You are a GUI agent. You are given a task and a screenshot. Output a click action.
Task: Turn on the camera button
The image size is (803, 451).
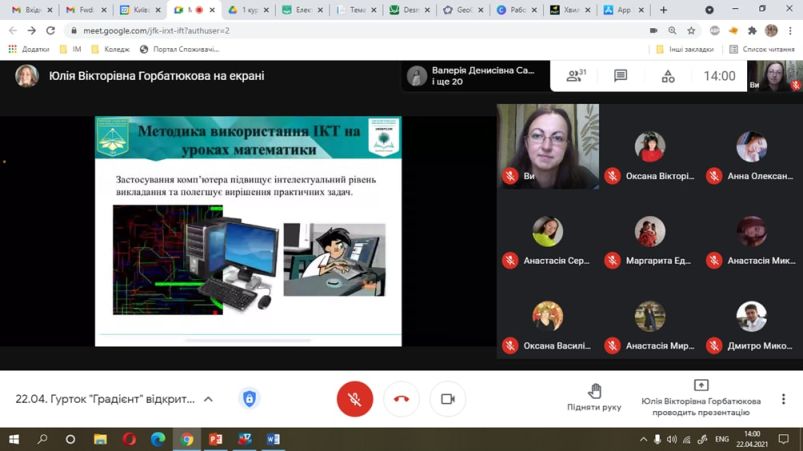[x=448, y=399]
